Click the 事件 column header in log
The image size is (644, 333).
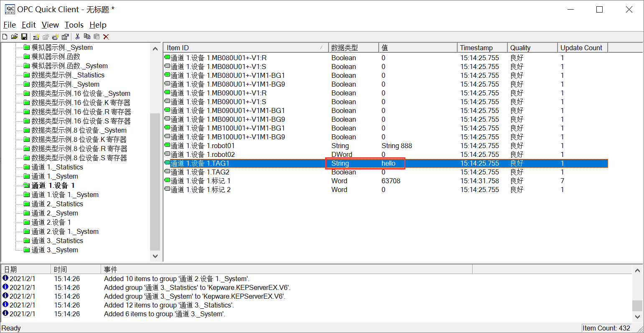click(287, 269)
